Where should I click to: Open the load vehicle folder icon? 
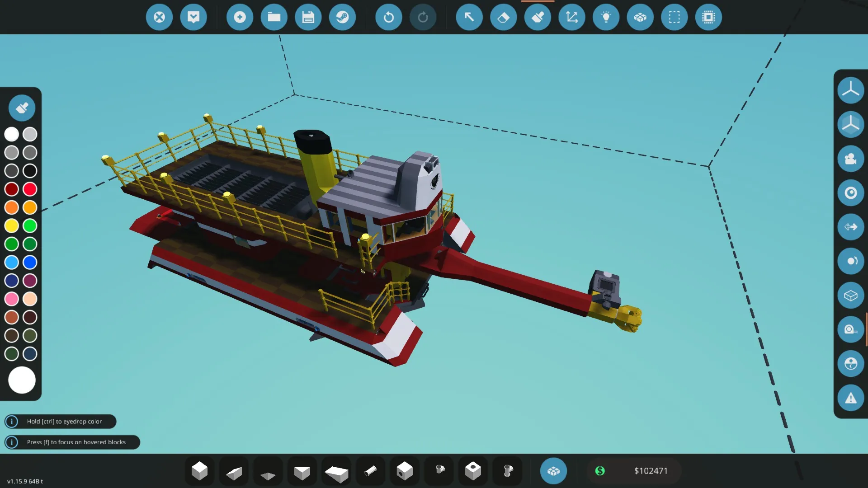pyautogui.click(x=274, y=17)
